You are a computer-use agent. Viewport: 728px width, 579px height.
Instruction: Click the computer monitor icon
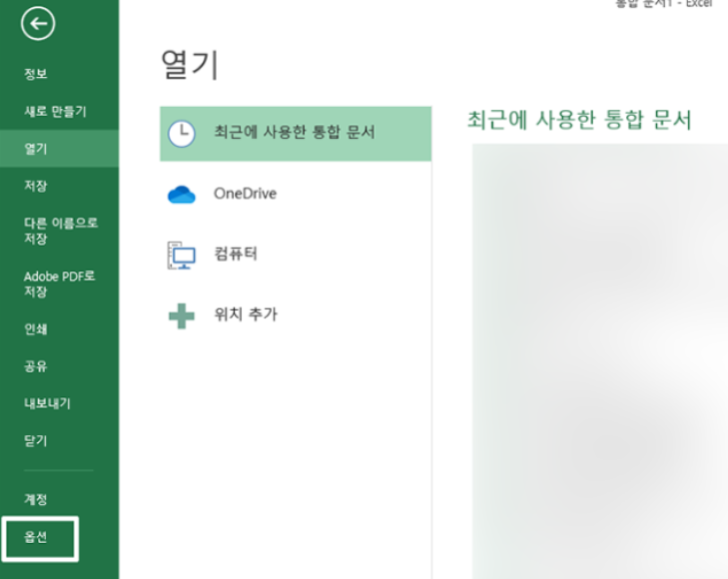click(x=181, y=256)
